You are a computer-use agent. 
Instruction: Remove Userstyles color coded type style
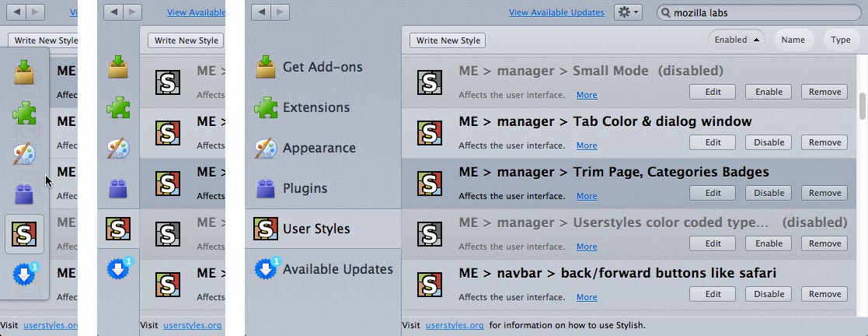tap(824, 243)
